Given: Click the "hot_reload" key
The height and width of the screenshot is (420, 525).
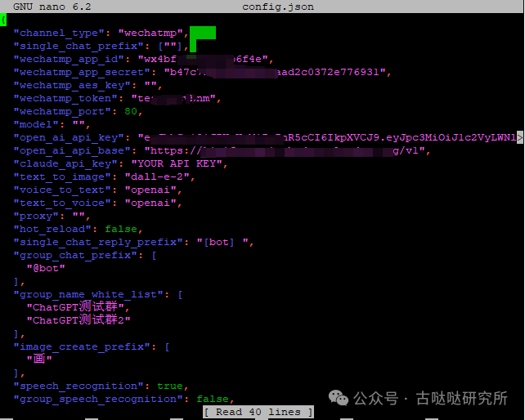Looking at the screenshot, I should click(x=52, y=230).
